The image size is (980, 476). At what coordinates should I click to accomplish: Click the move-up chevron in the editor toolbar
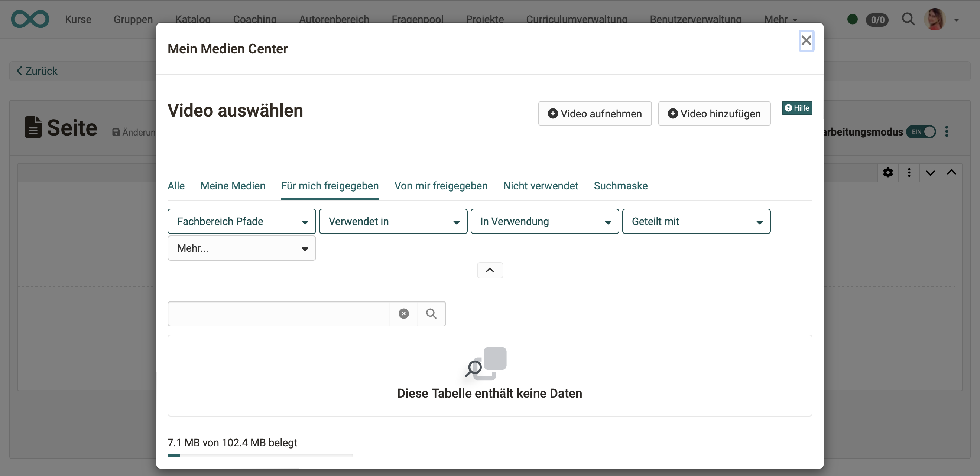(x=951, y=173)
